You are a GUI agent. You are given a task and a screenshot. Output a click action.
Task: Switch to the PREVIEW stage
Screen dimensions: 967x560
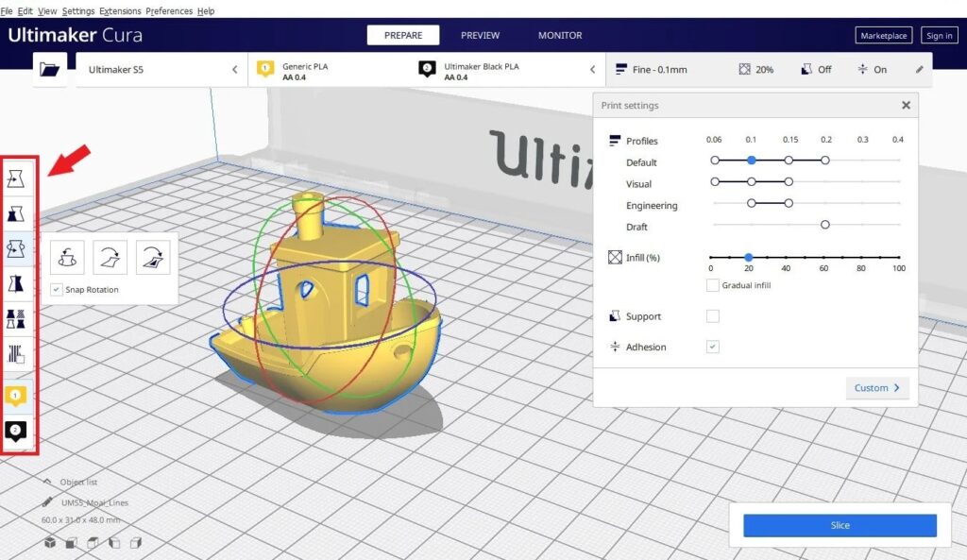(481, 35)
